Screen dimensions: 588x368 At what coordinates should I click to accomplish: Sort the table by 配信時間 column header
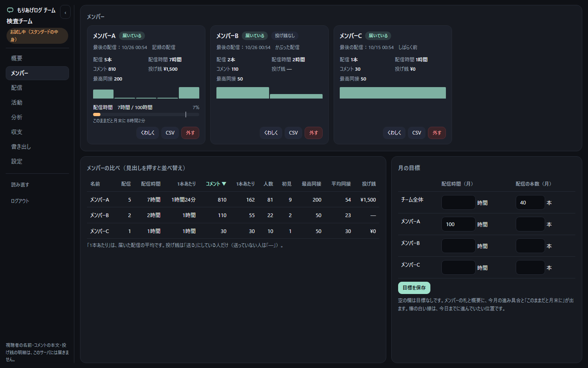pos(151,184)
